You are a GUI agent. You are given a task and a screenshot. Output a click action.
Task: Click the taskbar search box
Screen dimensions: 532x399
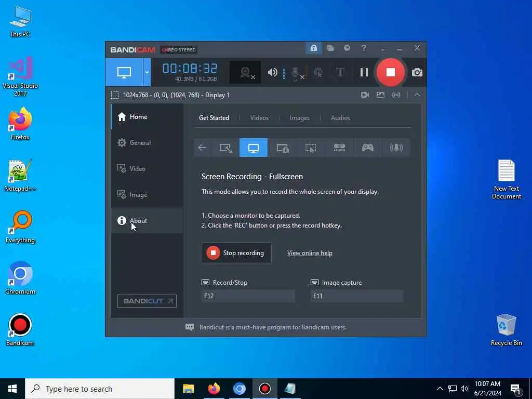point(100,389)
